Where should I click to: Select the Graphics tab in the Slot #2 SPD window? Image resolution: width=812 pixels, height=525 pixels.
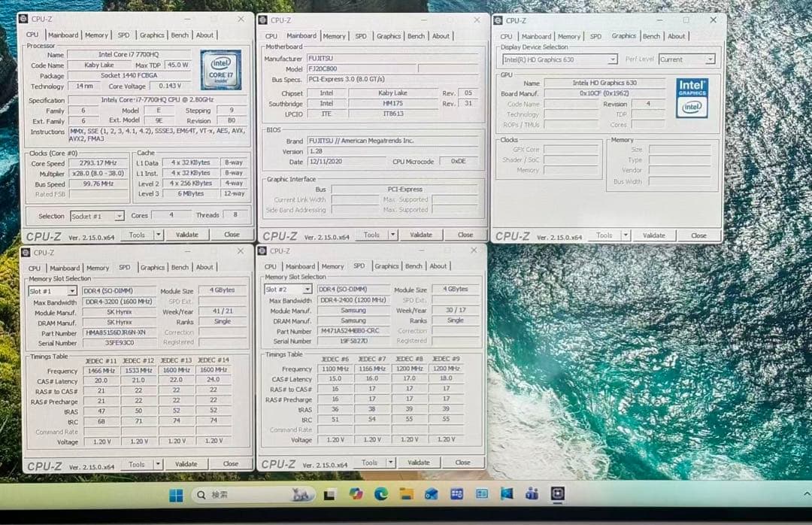click(386, 266)
